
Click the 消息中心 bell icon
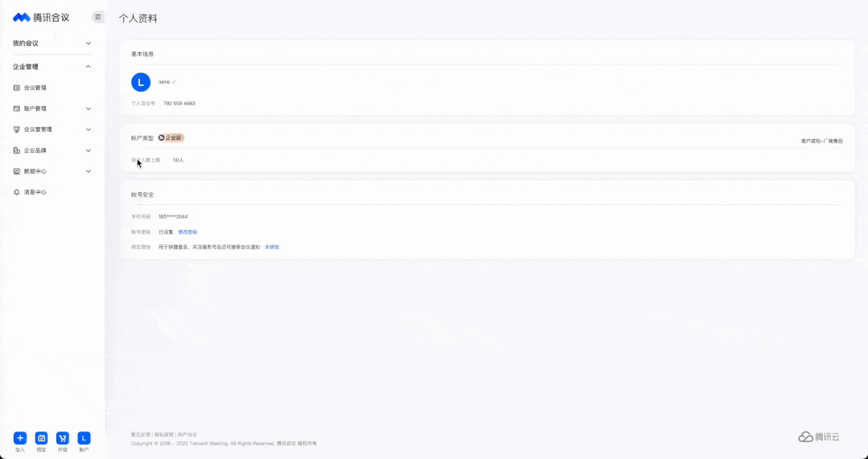(17, 192)
